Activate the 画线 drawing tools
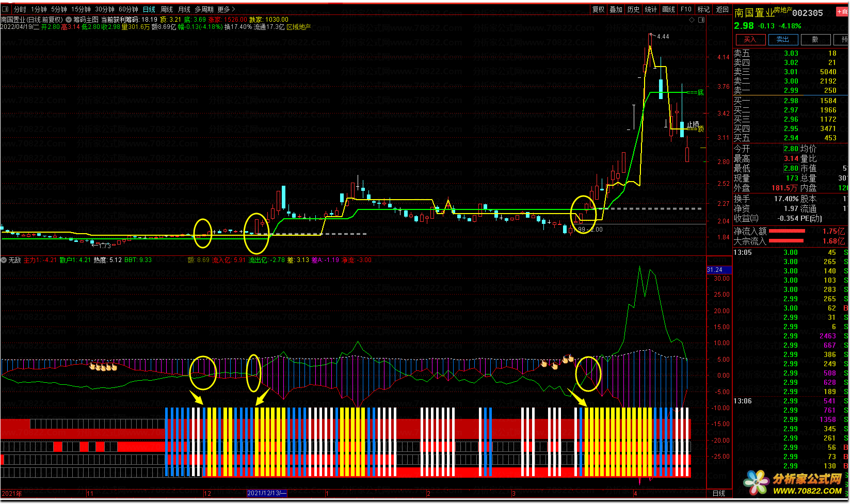Image resolution: width=851 pixels, height=504 pixels. tap(669, 9)
